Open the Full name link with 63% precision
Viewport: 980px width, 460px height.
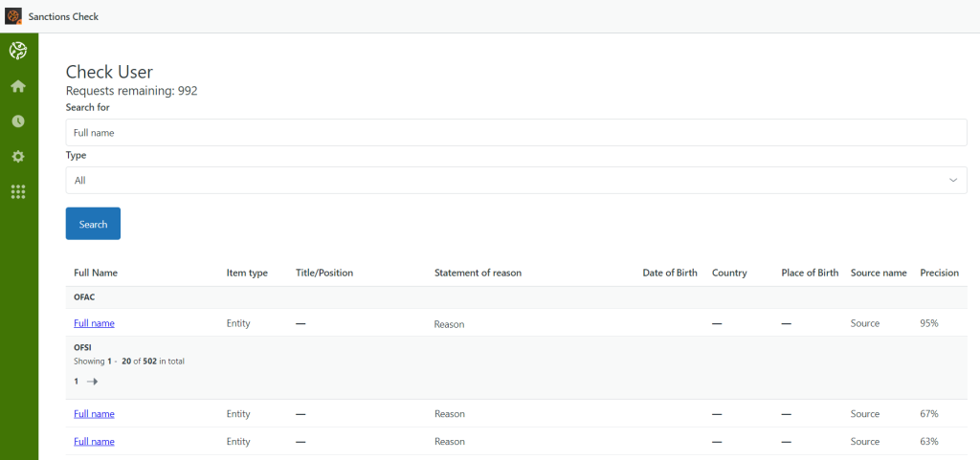[x=94, y=442]
